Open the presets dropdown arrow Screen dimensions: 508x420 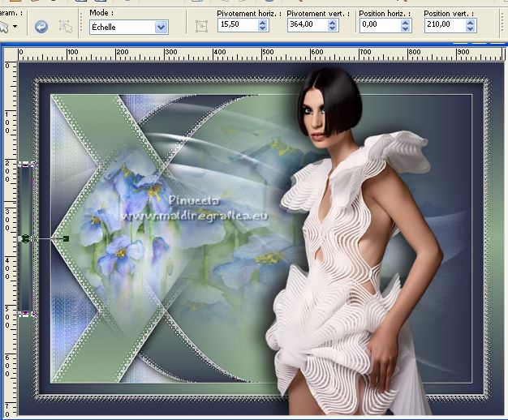click(x=15, y=26)
